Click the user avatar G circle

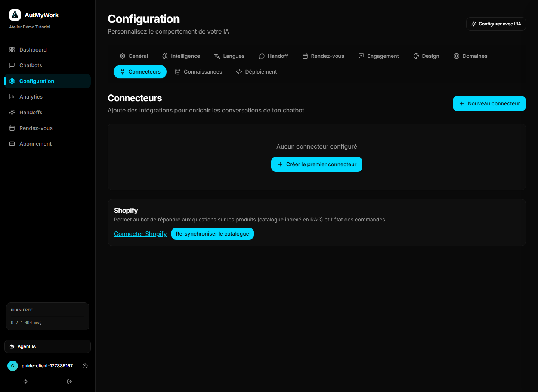[x=13, y=366]
